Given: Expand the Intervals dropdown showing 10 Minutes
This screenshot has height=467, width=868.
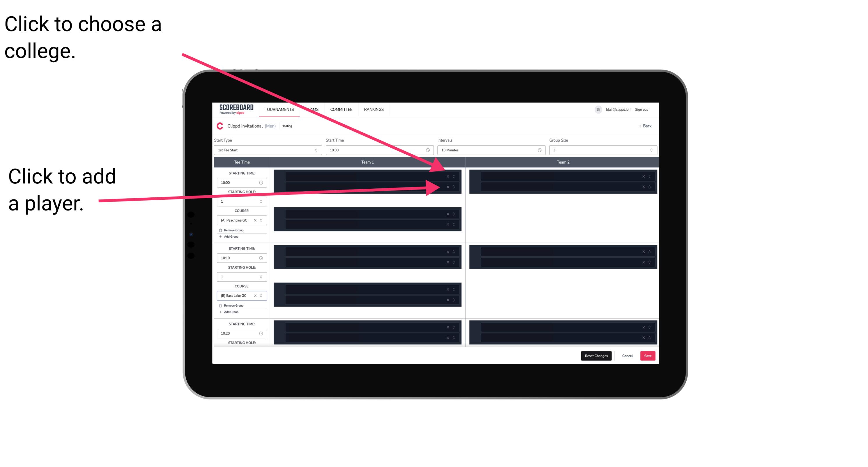Looking at the screenshot, I should tap(489, 150).
